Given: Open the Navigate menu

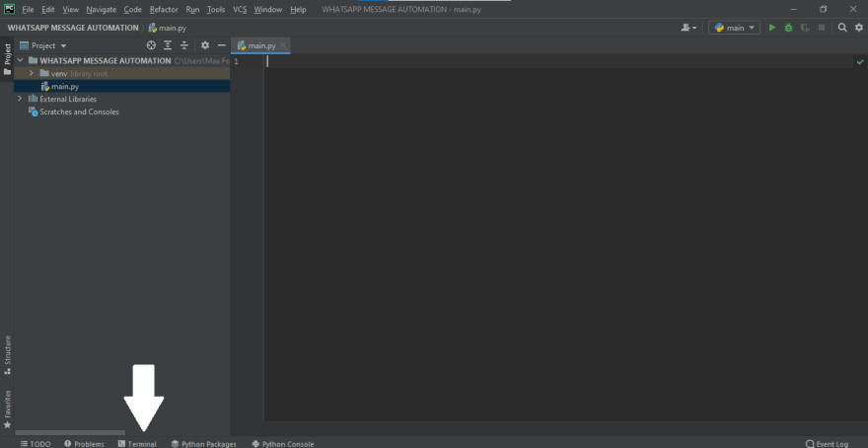Looking at the screenshot, I should click(x=102, y=10).
